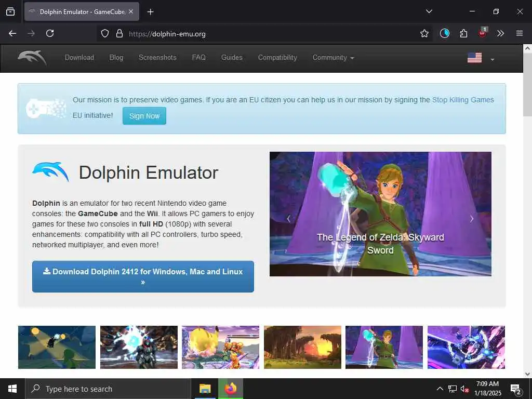Open the notification center icon

pos(516,389)
